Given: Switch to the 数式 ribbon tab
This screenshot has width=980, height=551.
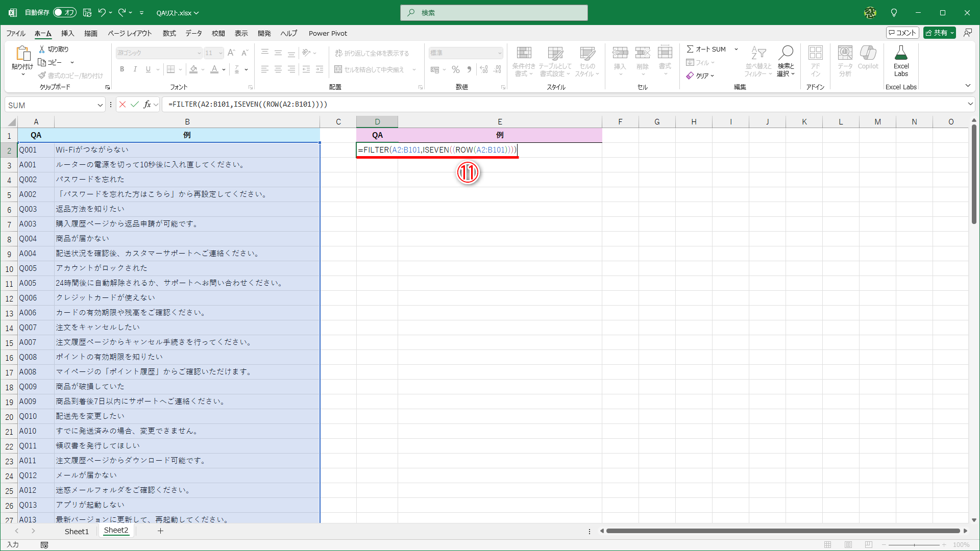Looking at the screenshot, I should (169, 33).
